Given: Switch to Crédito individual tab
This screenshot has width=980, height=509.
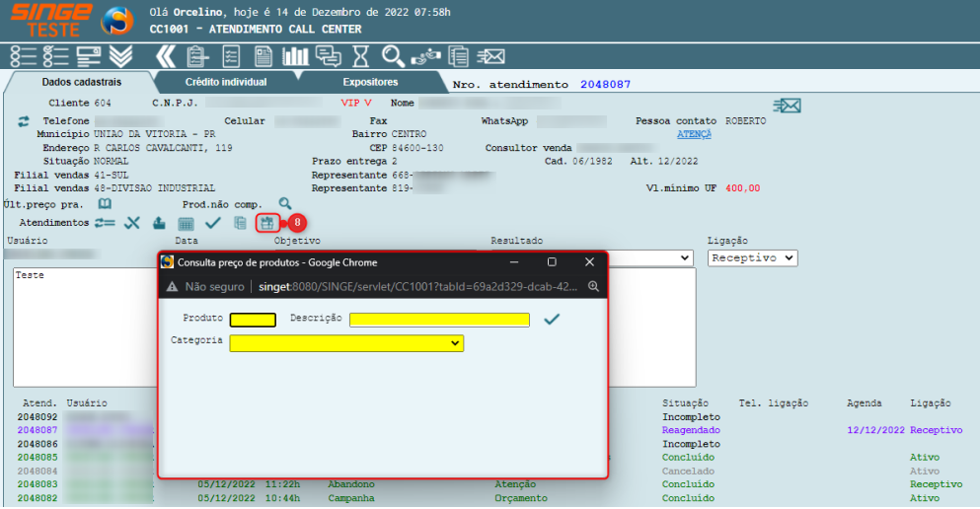Looking at the screenshot, I should click(x=226, y=82).
